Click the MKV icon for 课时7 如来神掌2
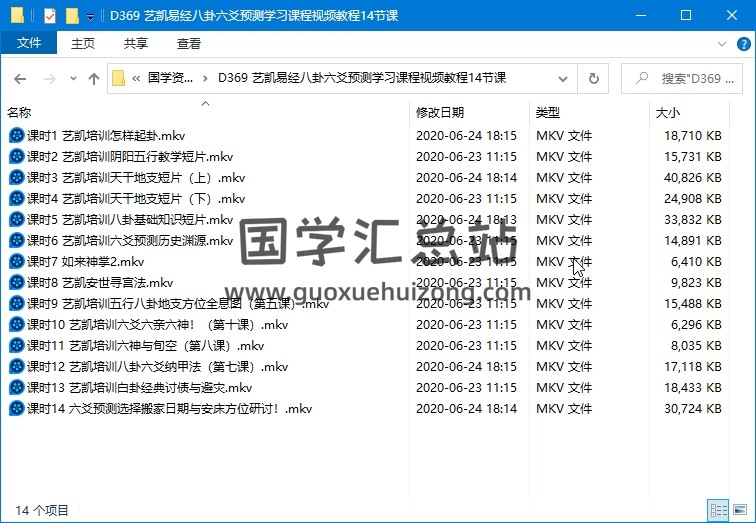Image resolution: width=756 pixels, height=523 pixels. coord(16,261)
